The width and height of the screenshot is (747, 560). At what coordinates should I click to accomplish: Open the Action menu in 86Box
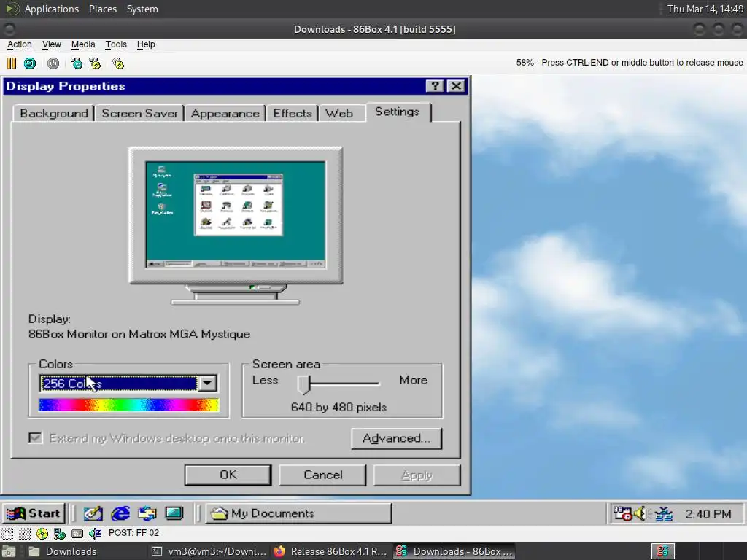(x=20, y=44)
